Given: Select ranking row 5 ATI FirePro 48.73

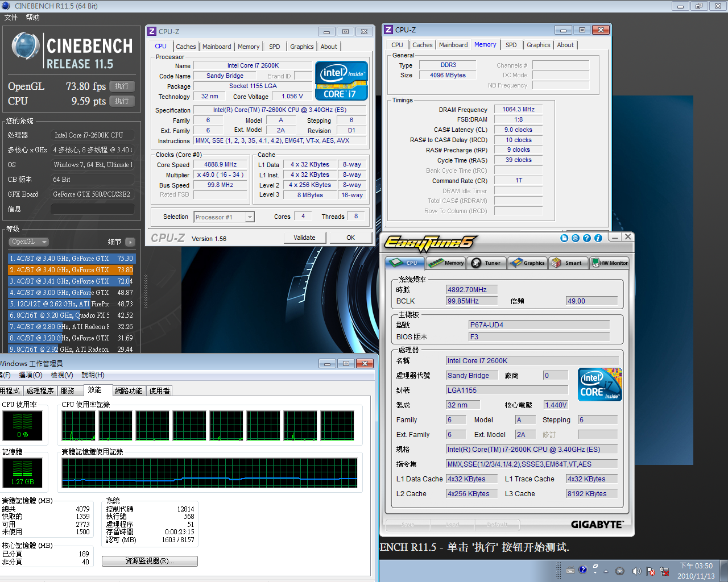Looking at the screenshot, I should pos(72,304).
